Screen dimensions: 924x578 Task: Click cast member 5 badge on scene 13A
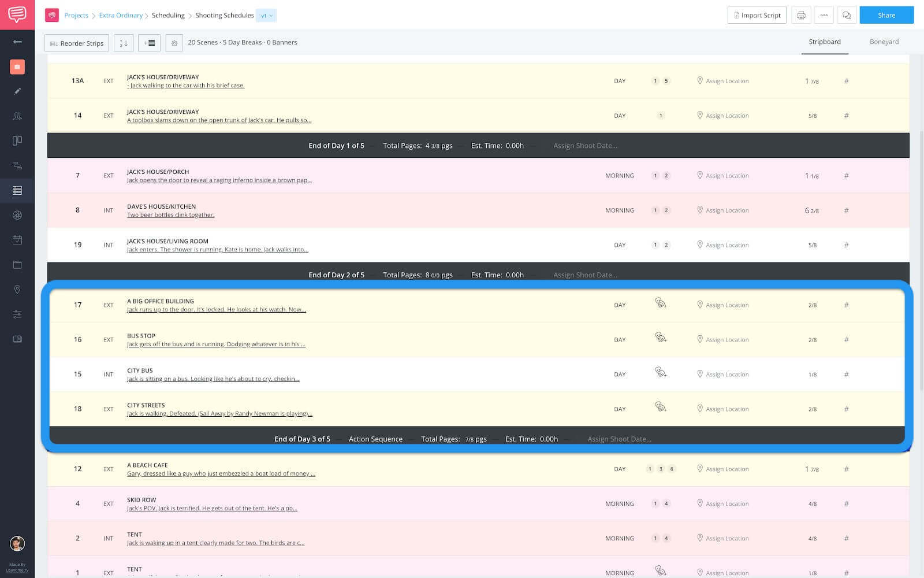click(666, 81)
